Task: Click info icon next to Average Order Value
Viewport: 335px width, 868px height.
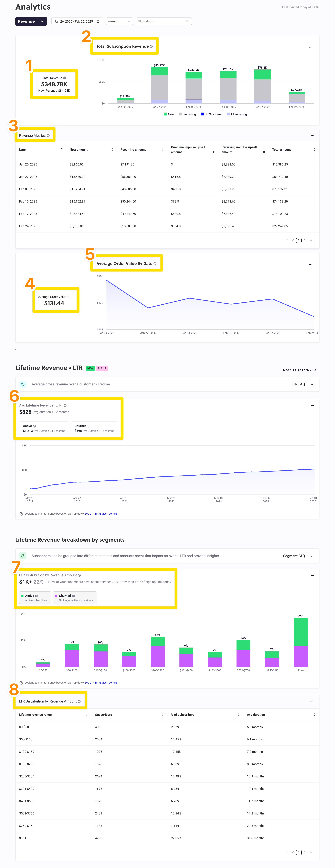Action: pos(69,297)
